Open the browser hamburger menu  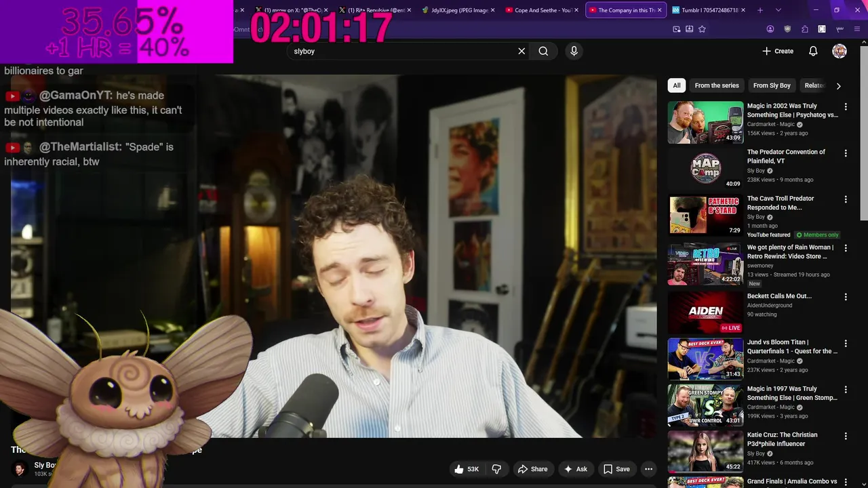[858, 29]
